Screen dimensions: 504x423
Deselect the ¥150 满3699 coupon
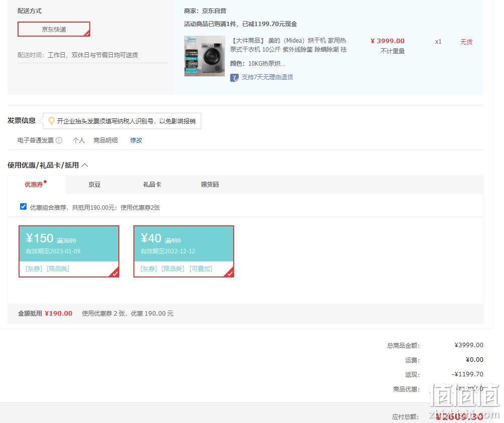69,251
